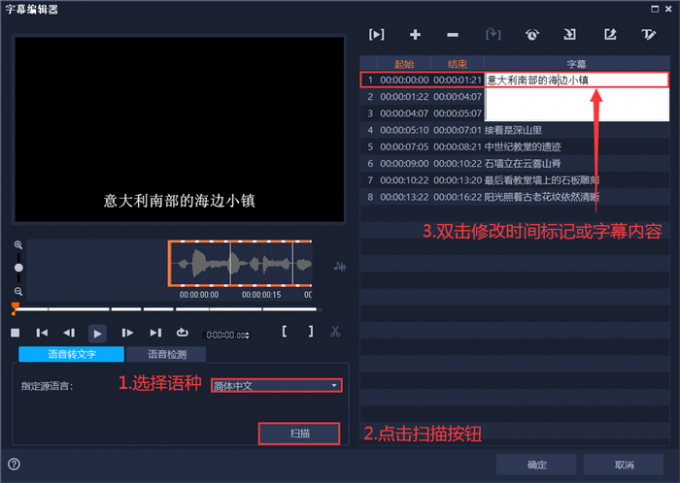
Task: Play the video preview
Action: [x=97, y=333]
